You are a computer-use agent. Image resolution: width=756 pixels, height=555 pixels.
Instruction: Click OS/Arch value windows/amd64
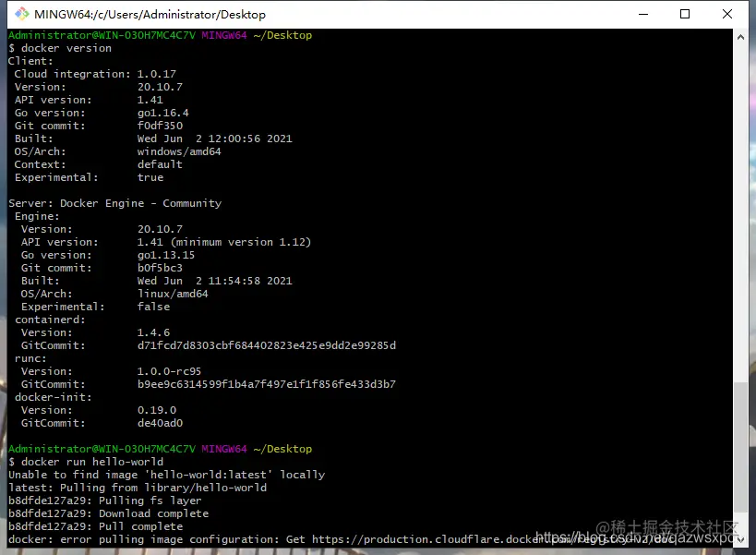[179, 151]
